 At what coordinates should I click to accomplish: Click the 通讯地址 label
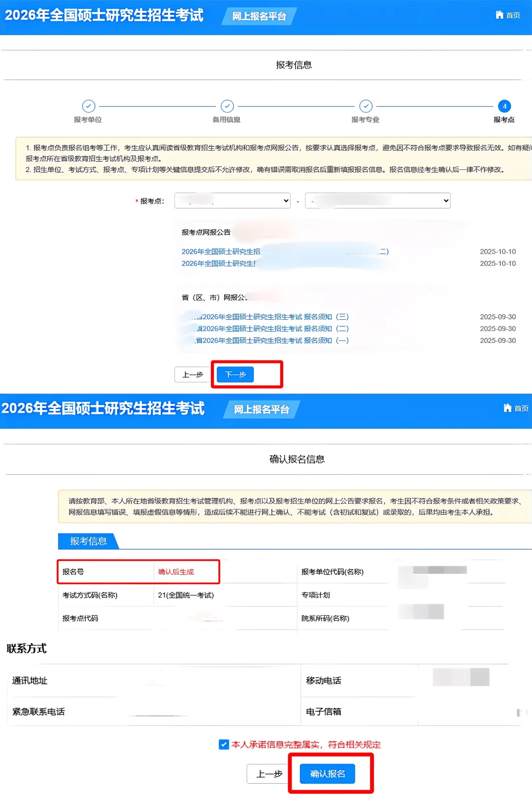pos(30,680)
